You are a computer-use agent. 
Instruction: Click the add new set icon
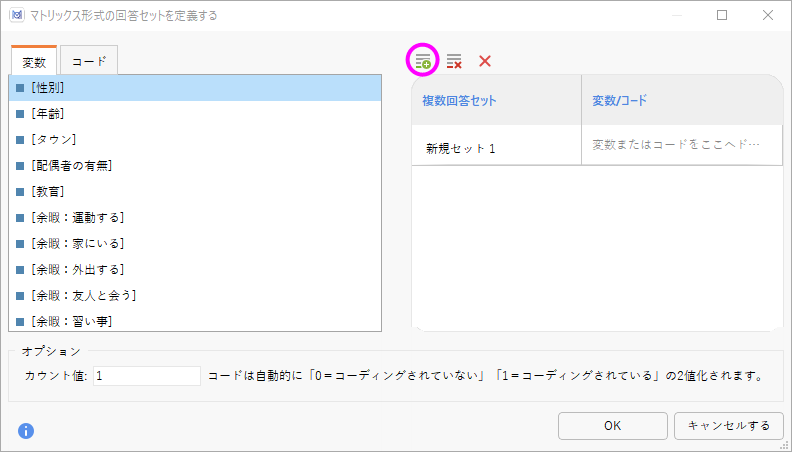click(423, 61)
